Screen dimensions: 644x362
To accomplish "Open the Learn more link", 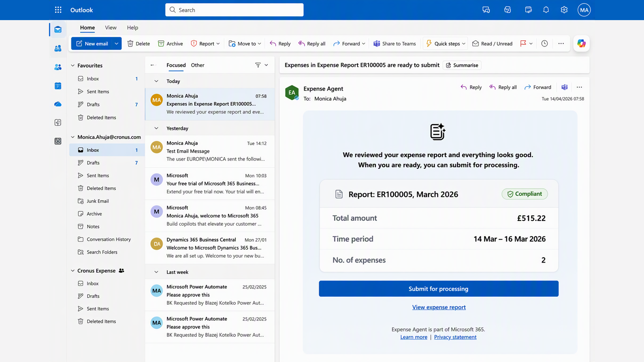I will pos(414,337).
